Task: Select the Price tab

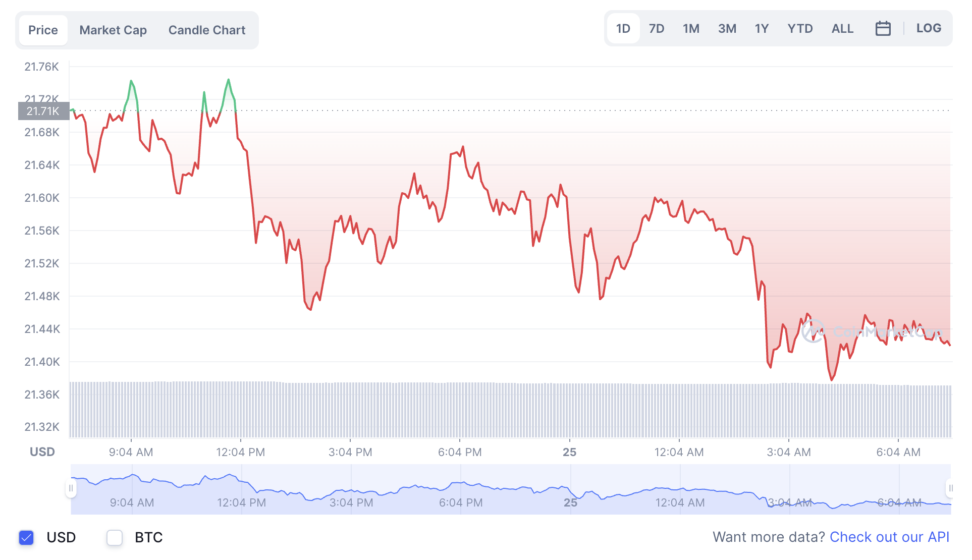Action: pyautogui.click(x=43, y=30)
